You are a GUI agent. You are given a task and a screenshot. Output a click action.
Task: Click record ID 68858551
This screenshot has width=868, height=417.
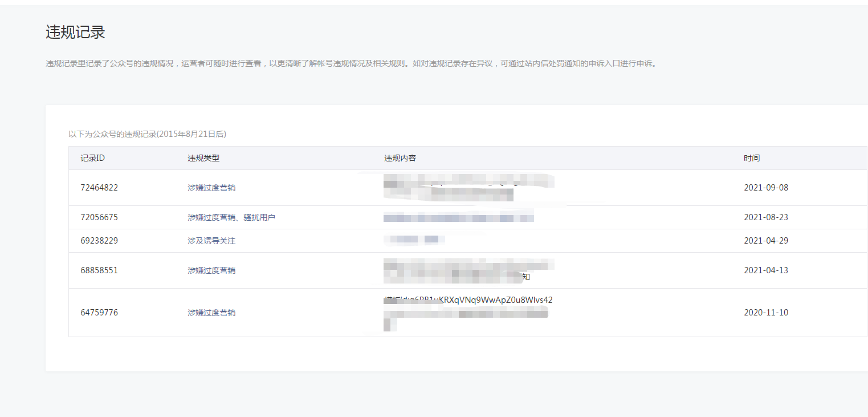[x=99, y=270]
